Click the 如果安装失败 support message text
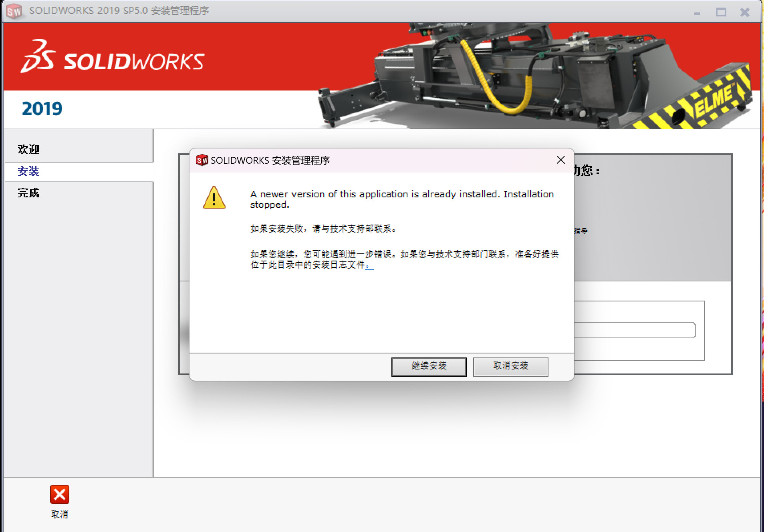764x532 pixels. 323,229
